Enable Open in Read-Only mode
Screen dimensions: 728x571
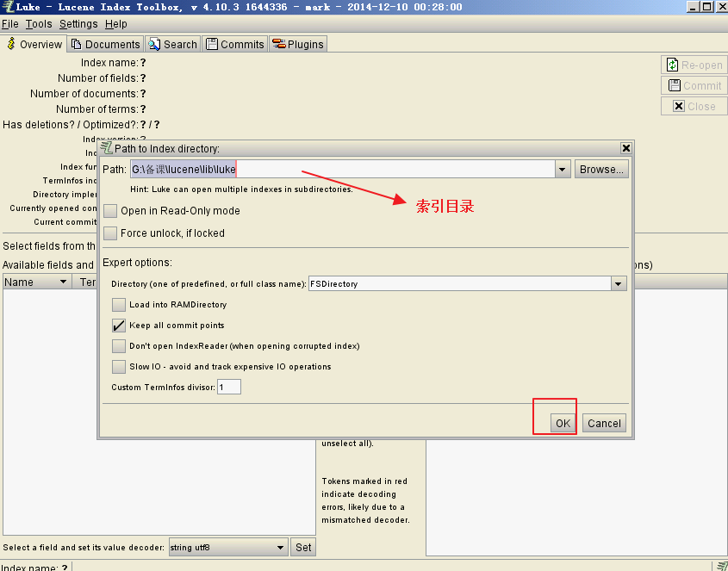tap(110, 211)
